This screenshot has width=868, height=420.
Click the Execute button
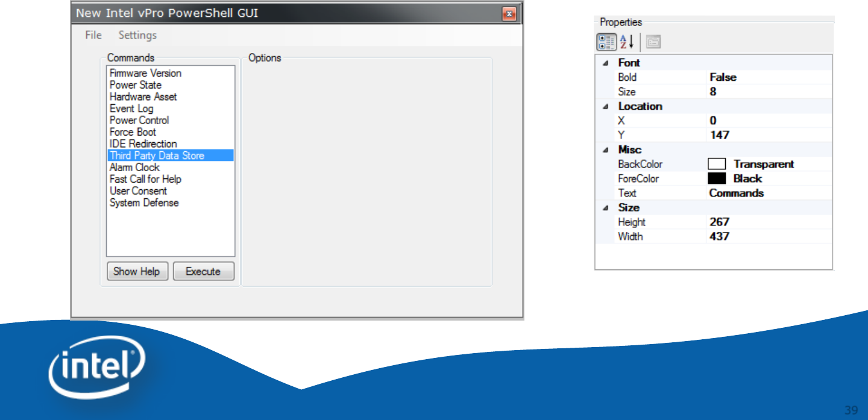[x=203, y=271]
